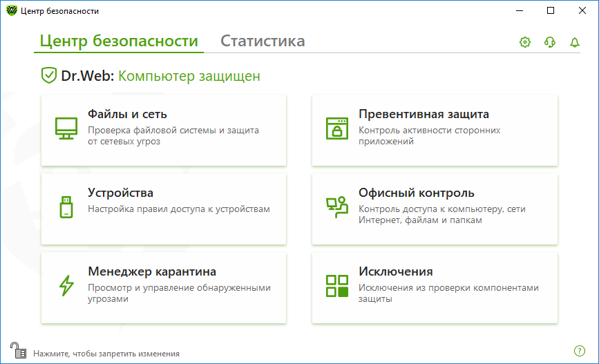Click the Dr.Web spider icon in title bar
599x364 pixels.
coord(12,10)
